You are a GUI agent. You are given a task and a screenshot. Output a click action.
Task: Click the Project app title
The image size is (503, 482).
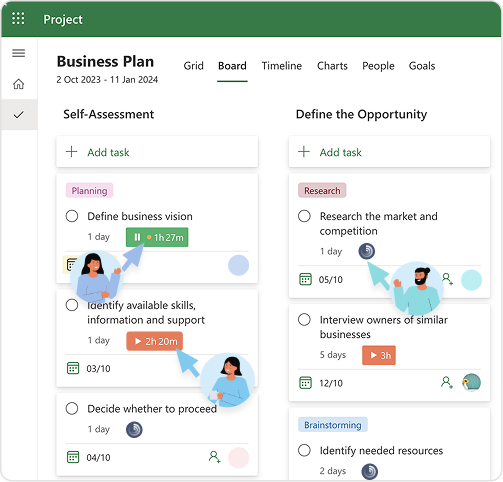[63, 19]
